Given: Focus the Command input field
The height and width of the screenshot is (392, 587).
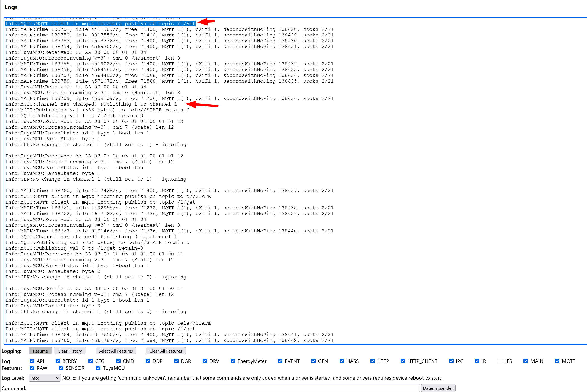Looking at the screenshot, I should pos(224,388).
